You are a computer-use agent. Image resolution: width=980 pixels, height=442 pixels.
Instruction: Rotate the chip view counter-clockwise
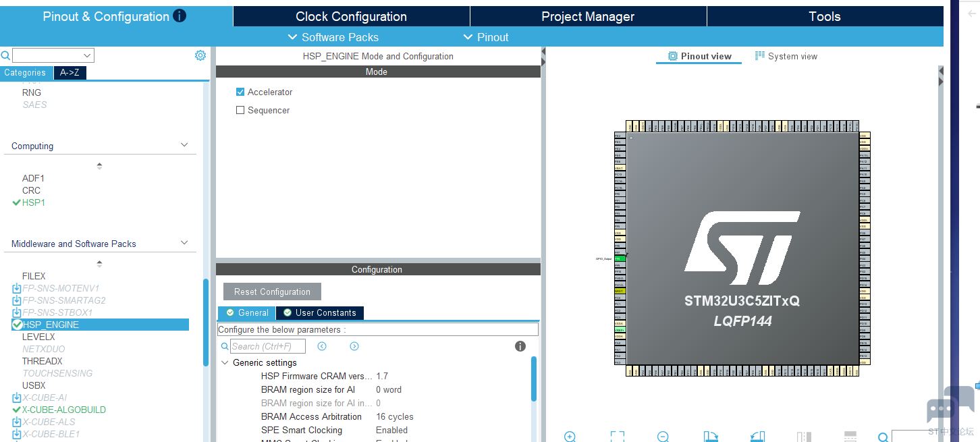pos(757,437)
